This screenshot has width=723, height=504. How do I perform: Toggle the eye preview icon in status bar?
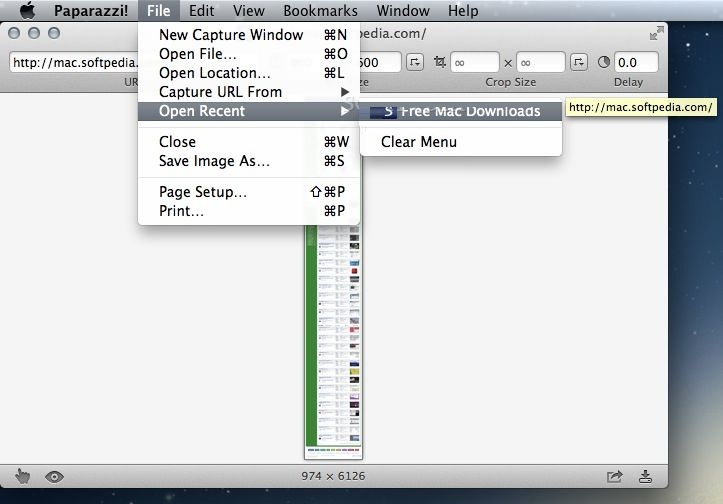(54, 476)
